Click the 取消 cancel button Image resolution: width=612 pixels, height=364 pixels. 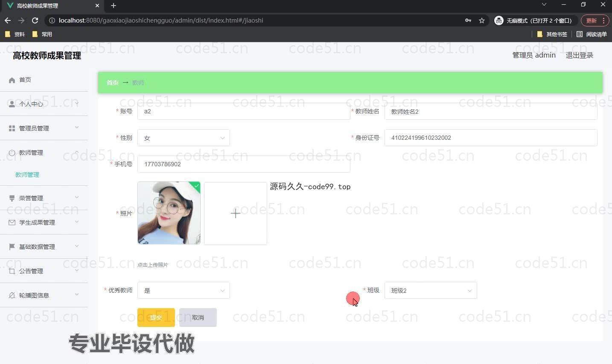click(198, 318)
